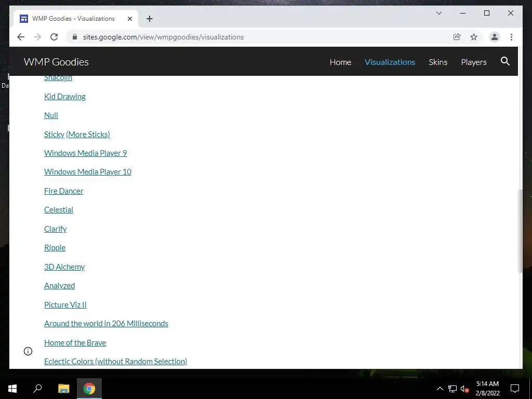Open Windows Media Player 10 link
Viewport: 532px width, 399px height.
click(x=87, y=171)
